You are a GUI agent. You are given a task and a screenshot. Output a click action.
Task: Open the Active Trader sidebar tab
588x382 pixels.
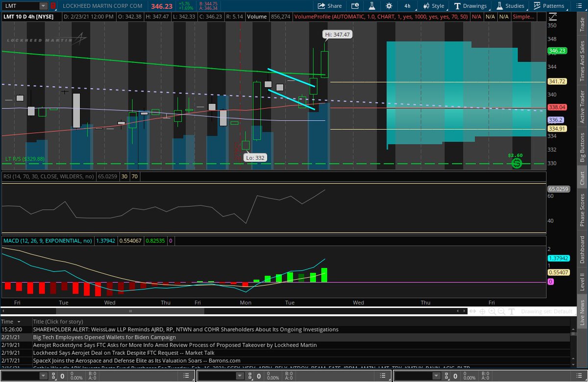coord(582,106)
